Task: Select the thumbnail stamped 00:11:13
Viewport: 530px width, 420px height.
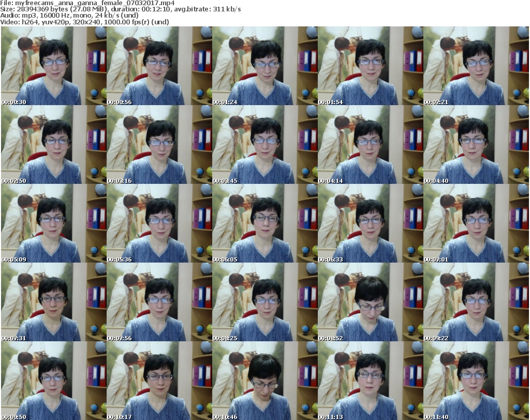Action: coord(371,381)
